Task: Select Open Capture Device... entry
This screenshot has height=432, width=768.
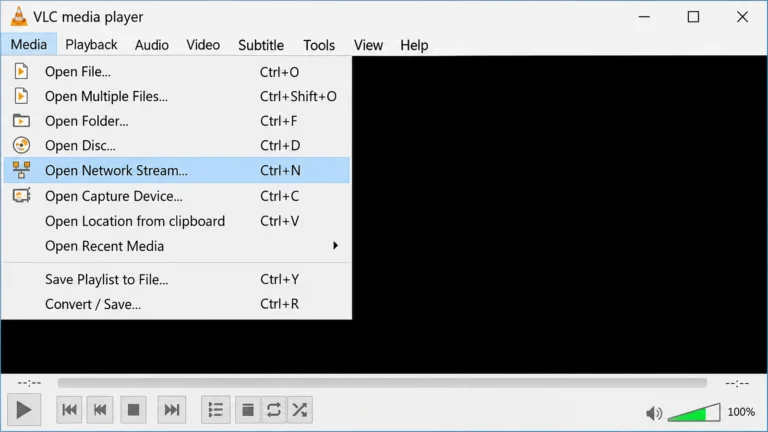Action: 177,196
